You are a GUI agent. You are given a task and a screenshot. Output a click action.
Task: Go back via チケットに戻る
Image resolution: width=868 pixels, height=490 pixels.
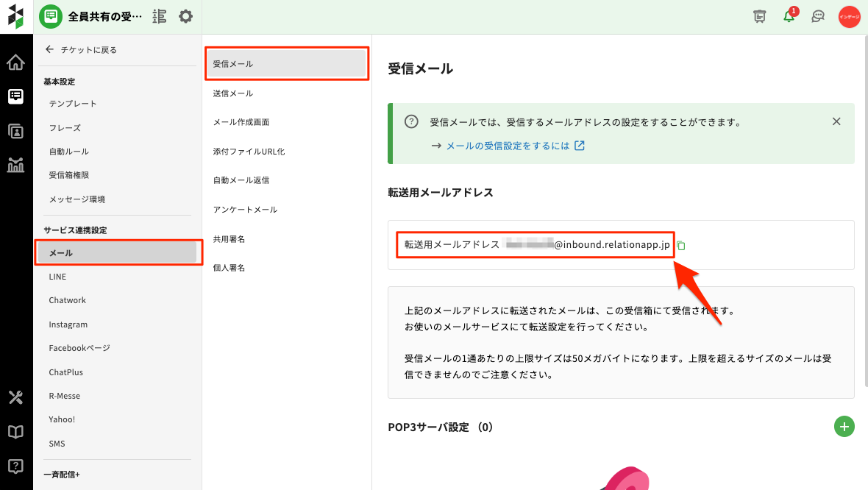(81, 50)
